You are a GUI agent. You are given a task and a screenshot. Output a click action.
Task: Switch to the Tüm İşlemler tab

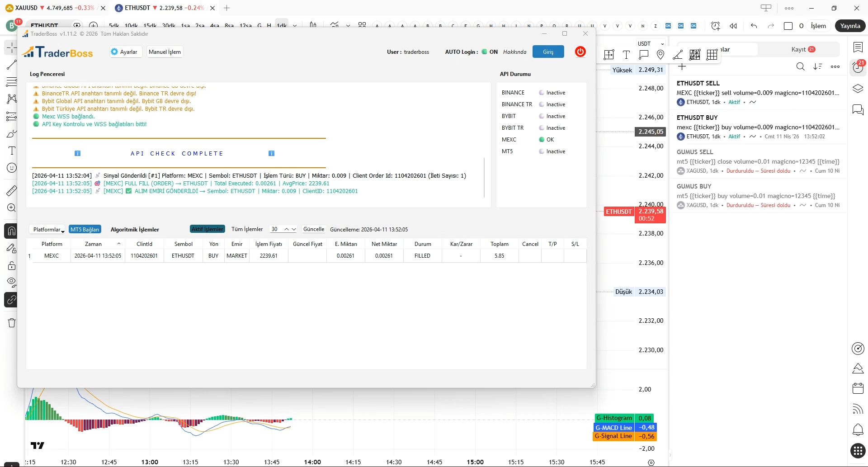[247, 229]
